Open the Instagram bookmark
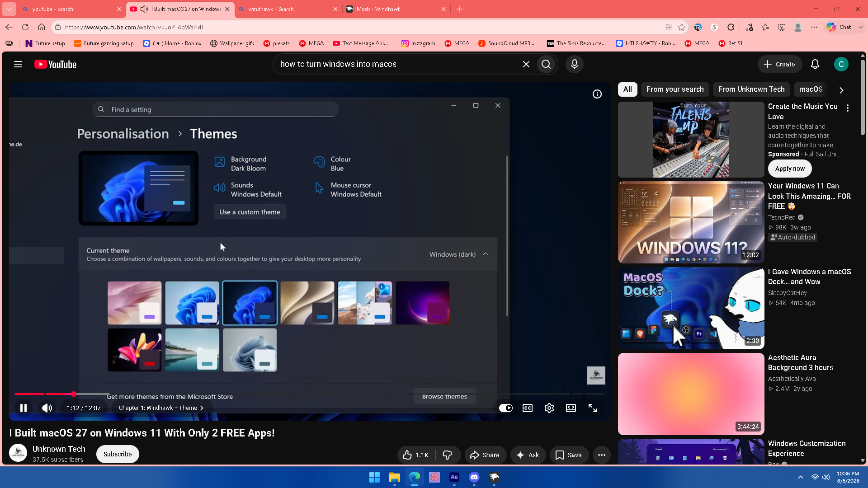 (x=418, y=43)
